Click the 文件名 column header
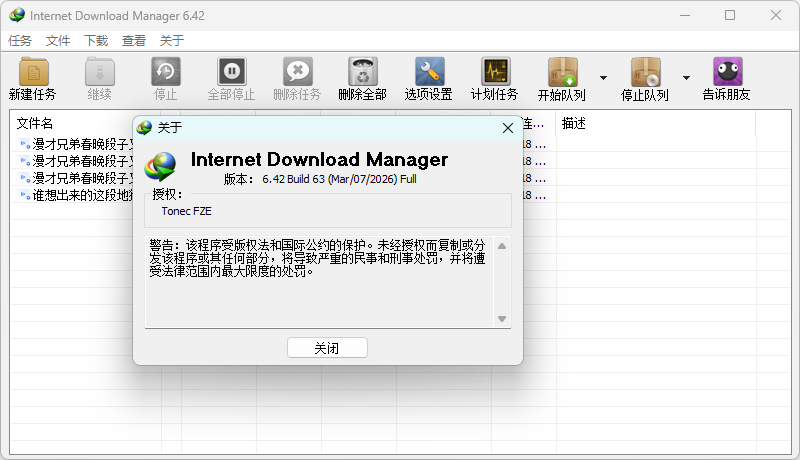This screenshot has width=800, height=460. coord(34,123)
